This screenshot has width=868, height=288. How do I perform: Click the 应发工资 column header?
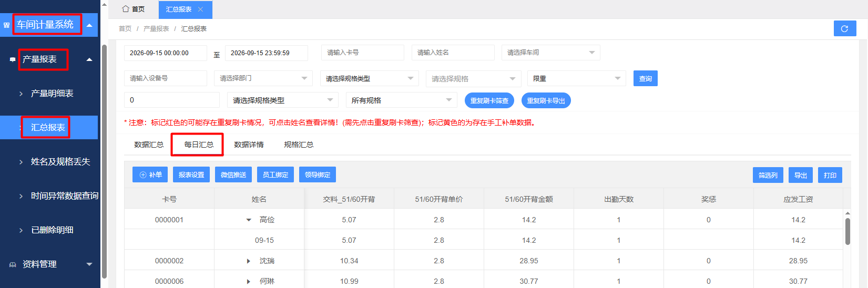coord(798,199)
